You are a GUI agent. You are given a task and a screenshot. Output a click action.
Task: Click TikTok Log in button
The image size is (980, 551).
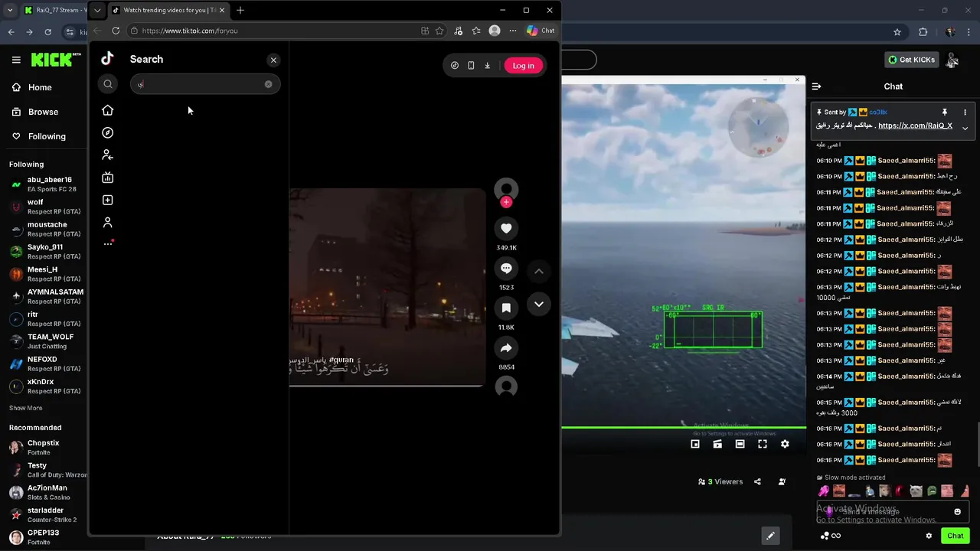[x=524, y=66]
